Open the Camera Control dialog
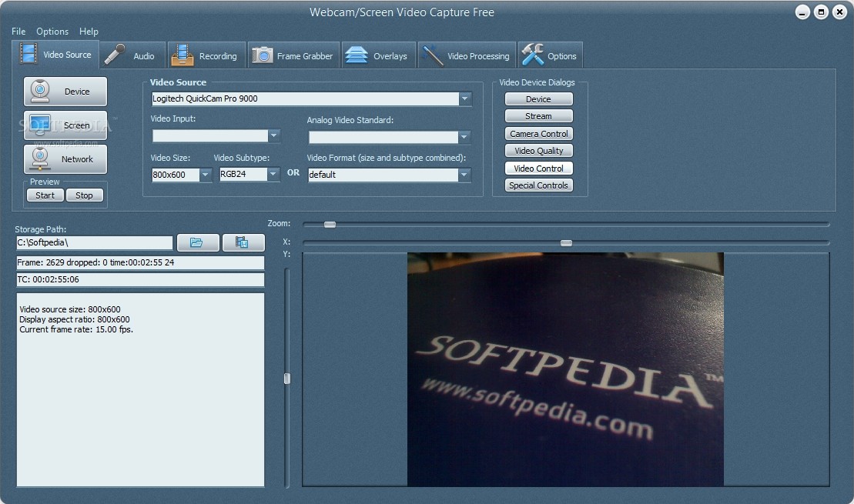Image resolution: width=854 pixels, height=504 pixels. (538, 133)
